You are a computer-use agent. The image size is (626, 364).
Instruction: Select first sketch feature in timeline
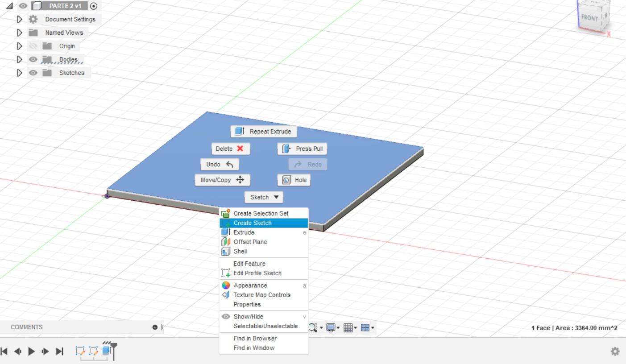(x=80, y=351)
